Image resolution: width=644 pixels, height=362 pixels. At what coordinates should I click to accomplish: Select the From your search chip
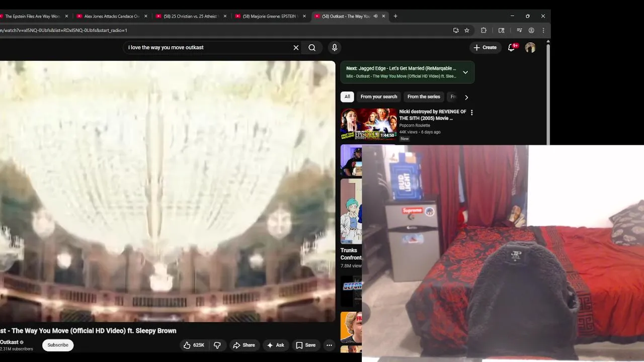tap(379, 97)
